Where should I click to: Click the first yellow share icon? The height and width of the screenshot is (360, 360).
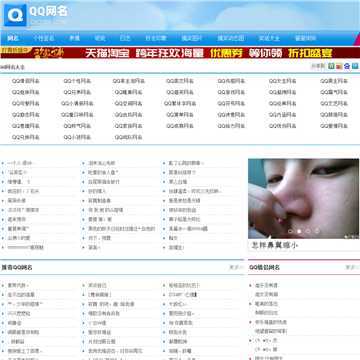[x=331, y=66]
